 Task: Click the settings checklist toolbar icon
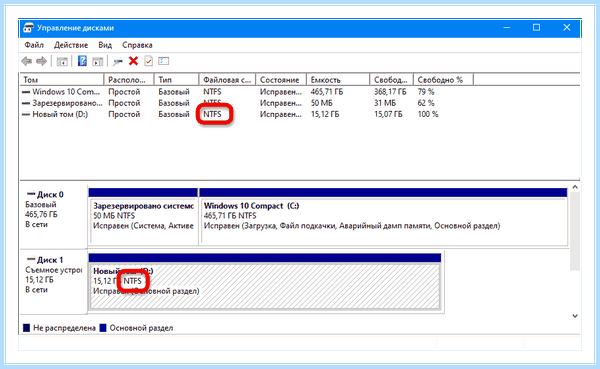[x=164, y=61]
